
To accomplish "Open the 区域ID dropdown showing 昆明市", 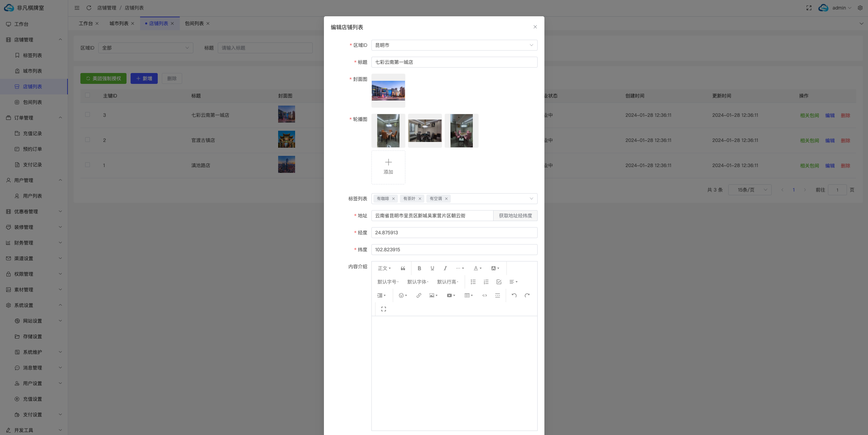I will click(x=454, y=45).
